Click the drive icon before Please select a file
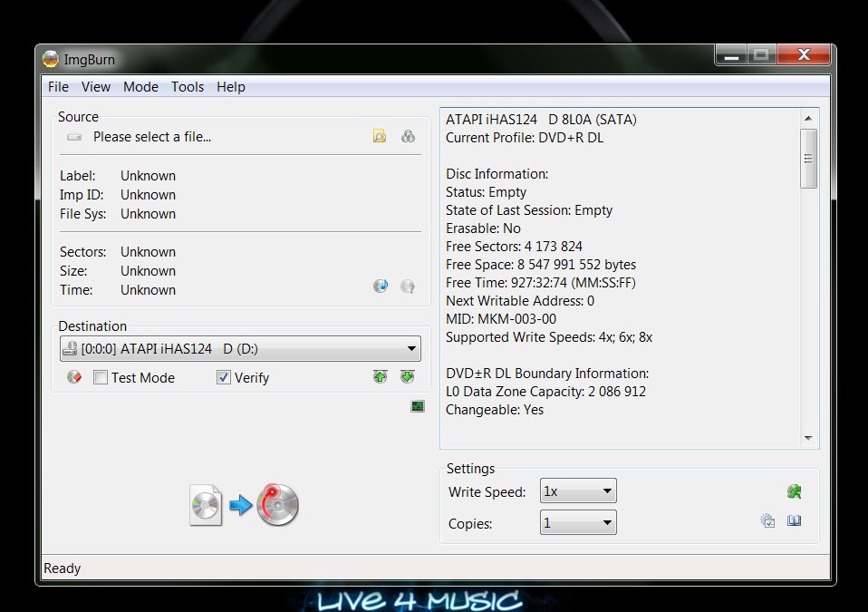This screenshot has width=868, height=612. (x=74, y=137)
